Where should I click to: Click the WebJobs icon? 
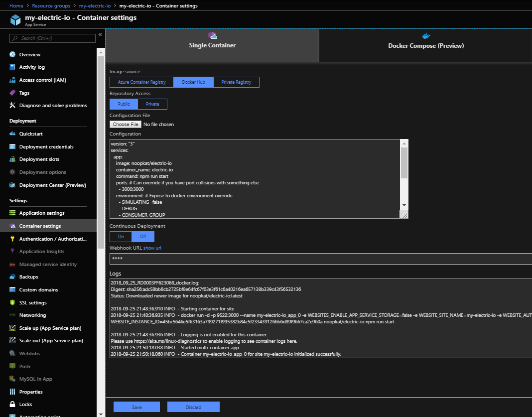(12, 353)
